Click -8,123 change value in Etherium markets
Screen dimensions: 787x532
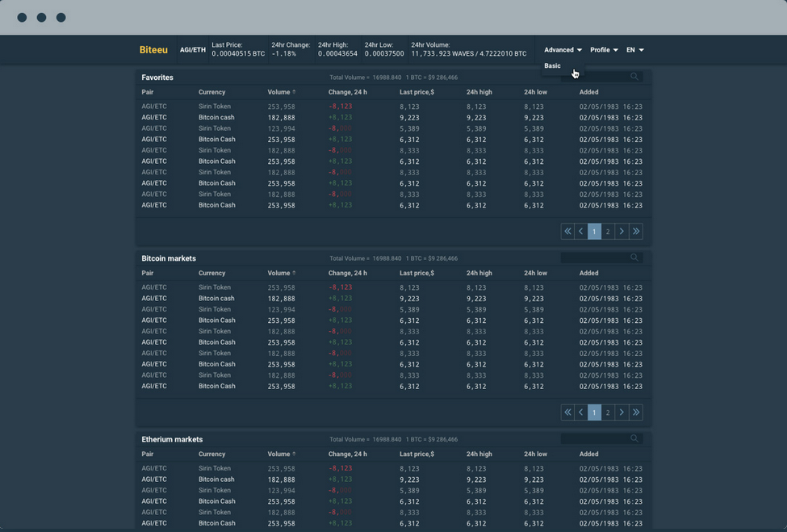coord(341,468)
